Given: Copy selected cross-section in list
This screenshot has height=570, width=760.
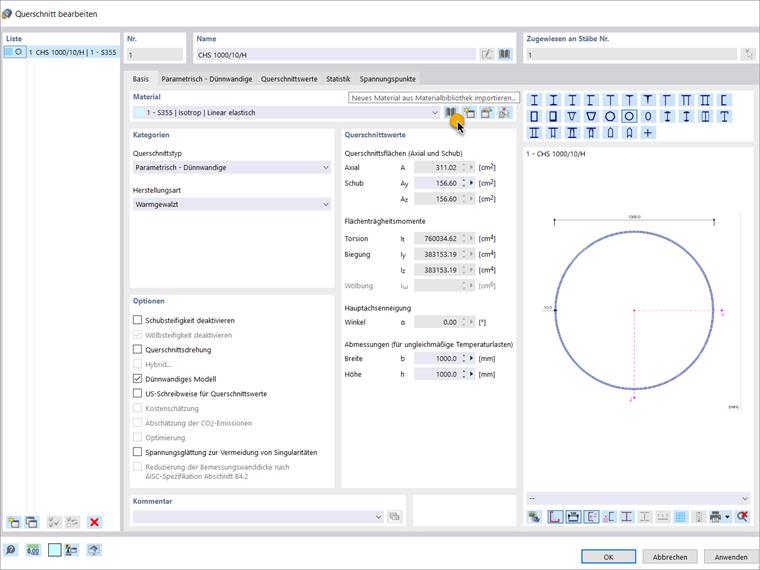Looking at the screenshot, I should click(32, 522).
